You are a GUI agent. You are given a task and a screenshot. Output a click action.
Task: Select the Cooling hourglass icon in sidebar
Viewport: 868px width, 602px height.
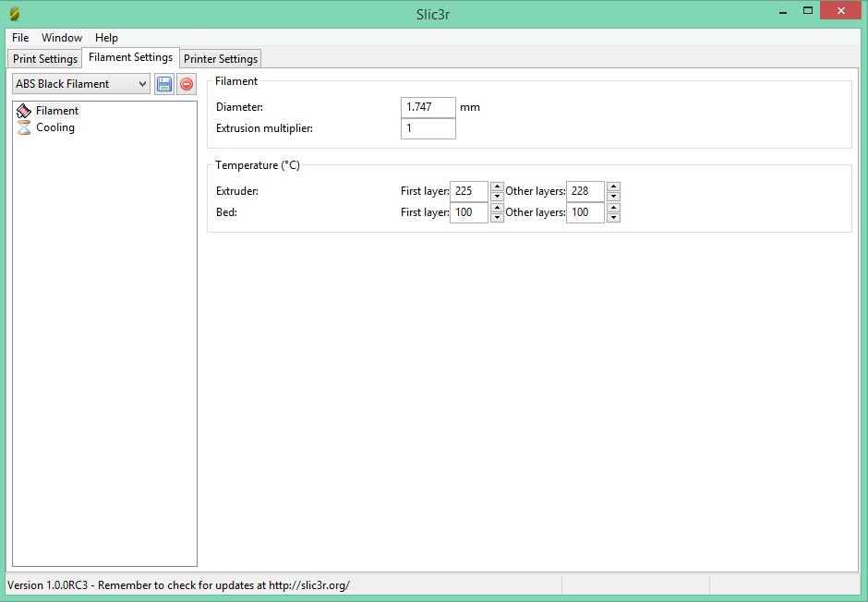(x=24, y=128)
